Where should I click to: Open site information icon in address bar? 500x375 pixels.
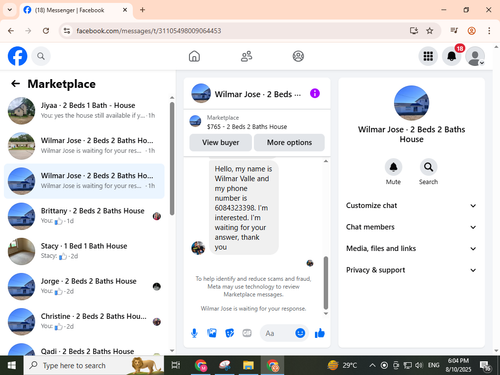pyautogui.click(x=67, y=31)
